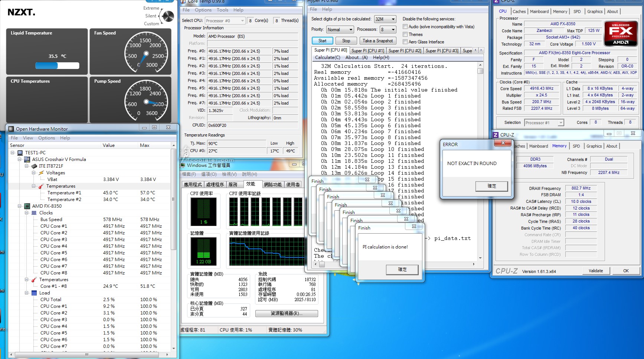
Task: Open the Processors count dropdown in Hyper PI
Action: pos(388,29)
